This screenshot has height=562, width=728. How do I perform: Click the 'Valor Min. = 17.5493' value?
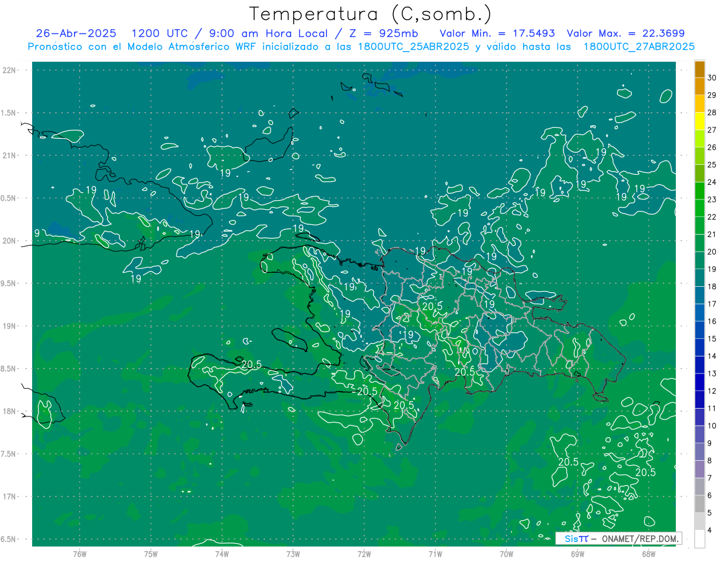pyautogui.click(x=497, y=33)
